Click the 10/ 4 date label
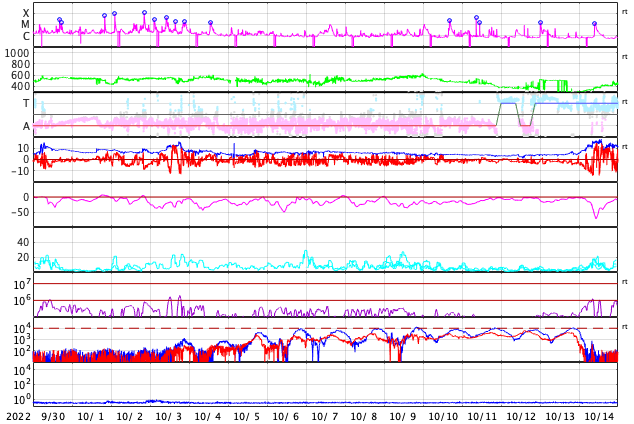Image resolution: width=634 pixels, height=424 pixels. pyautogui.click(x=208, y=416)
